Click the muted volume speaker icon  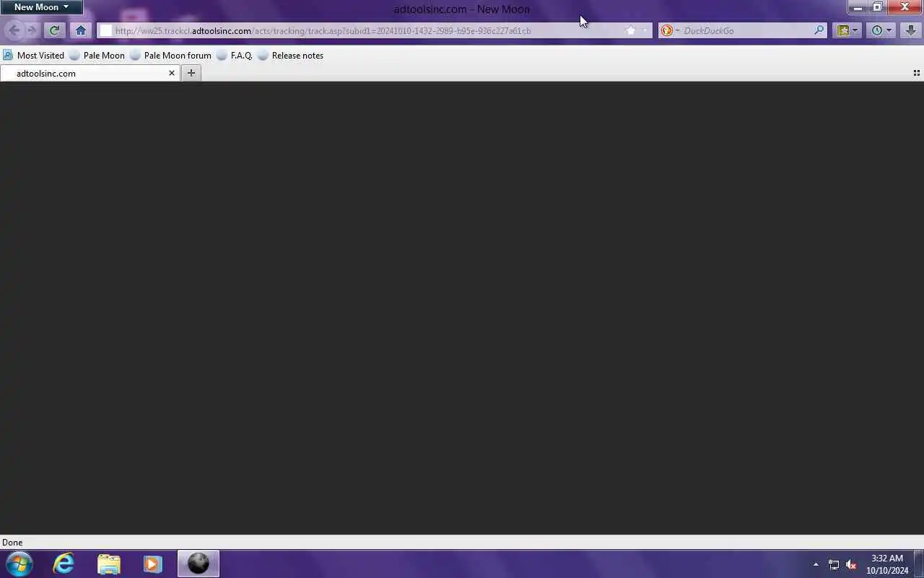click(x=851, y=564)
